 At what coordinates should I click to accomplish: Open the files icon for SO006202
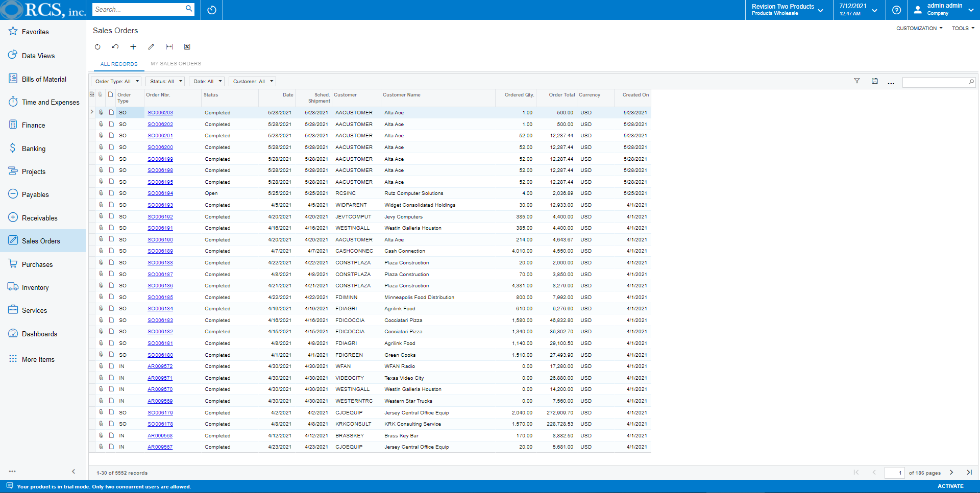click(102, 124)
